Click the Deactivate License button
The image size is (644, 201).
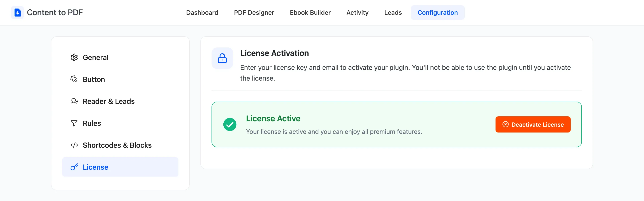pos(533,124)
